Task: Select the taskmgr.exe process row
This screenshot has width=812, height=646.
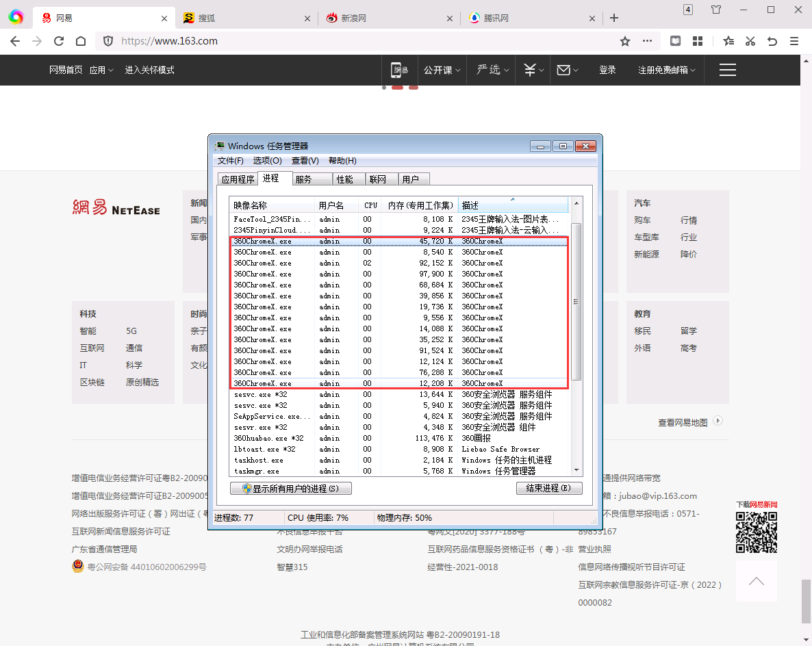Action: tap(398, 471)
